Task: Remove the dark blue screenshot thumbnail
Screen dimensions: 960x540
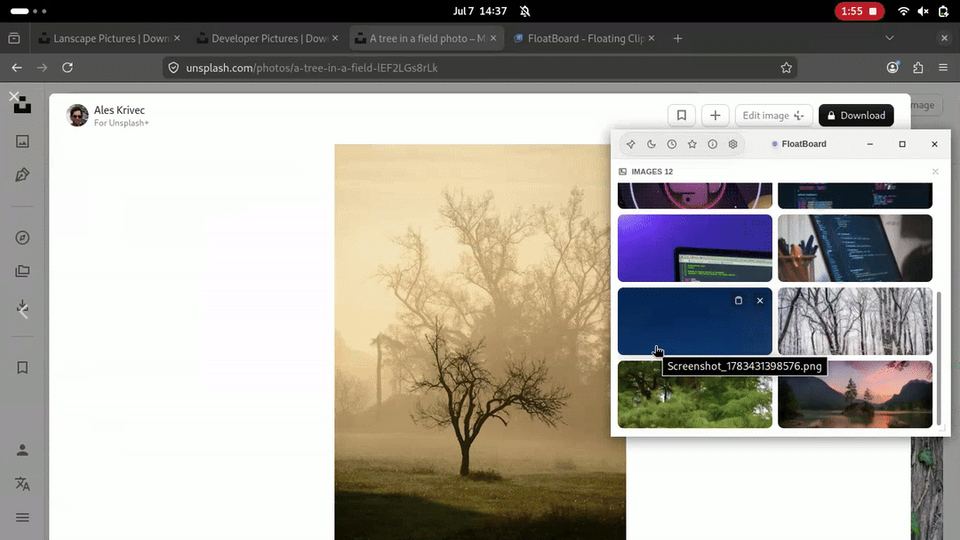Action: pyautogui.click(x=760, y=301)
